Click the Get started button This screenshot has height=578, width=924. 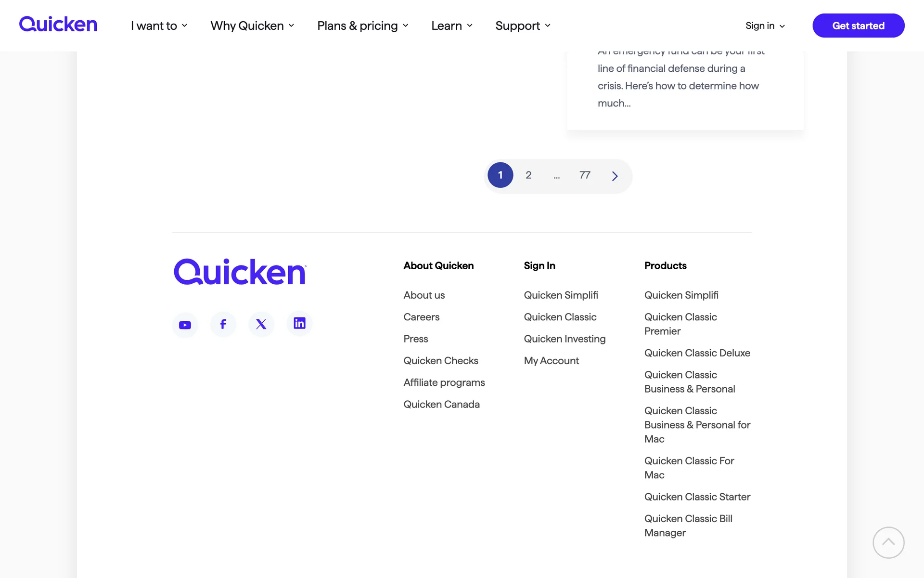pos(858,26)
